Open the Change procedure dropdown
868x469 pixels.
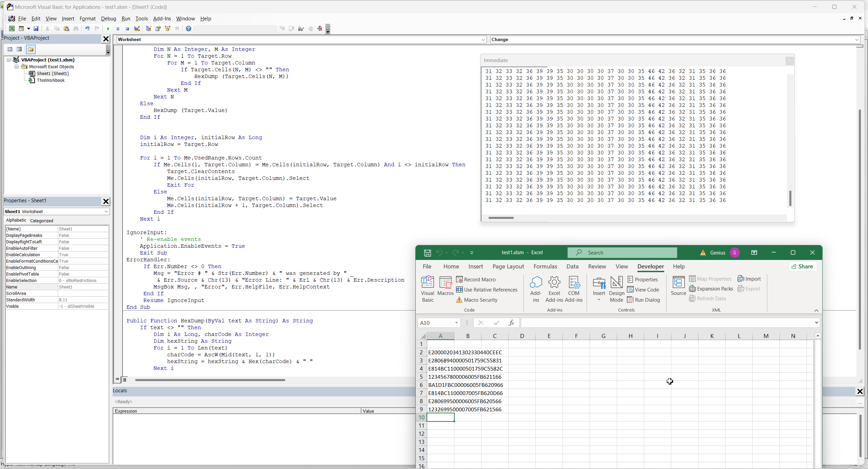[857, 40]
